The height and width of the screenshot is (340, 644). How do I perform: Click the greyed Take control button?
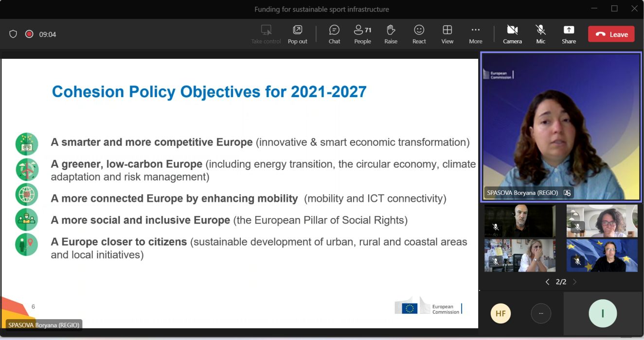point(266,34)
